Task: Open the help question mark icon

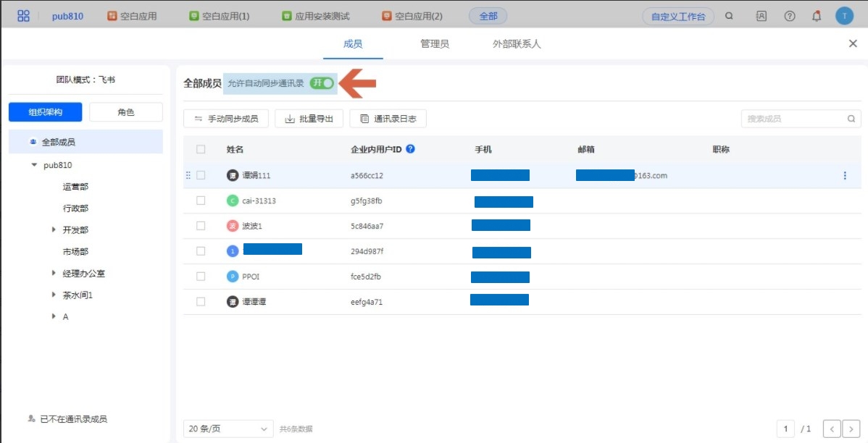Action: tap(790, 16)
